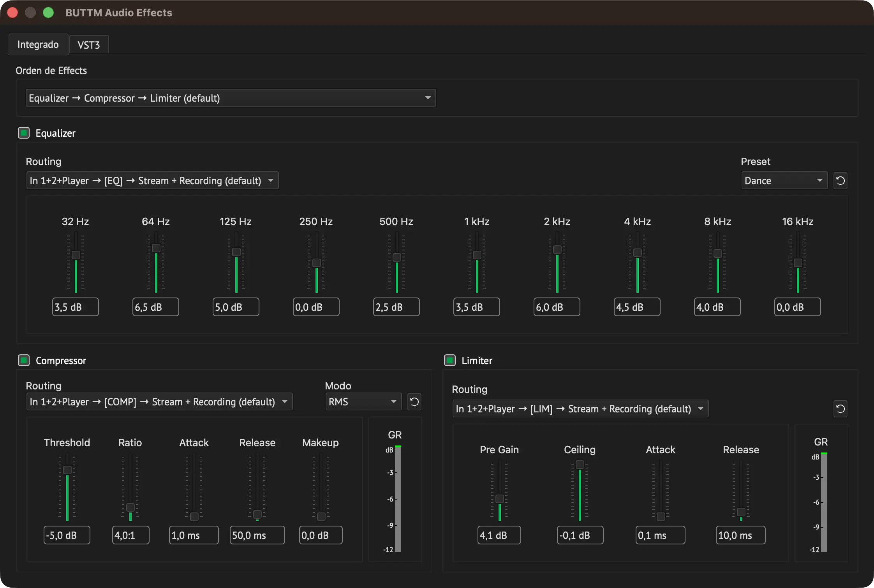Screen dimensions: 874x588
Task: Click the Compressor GR meter
Action: (398, 499)
